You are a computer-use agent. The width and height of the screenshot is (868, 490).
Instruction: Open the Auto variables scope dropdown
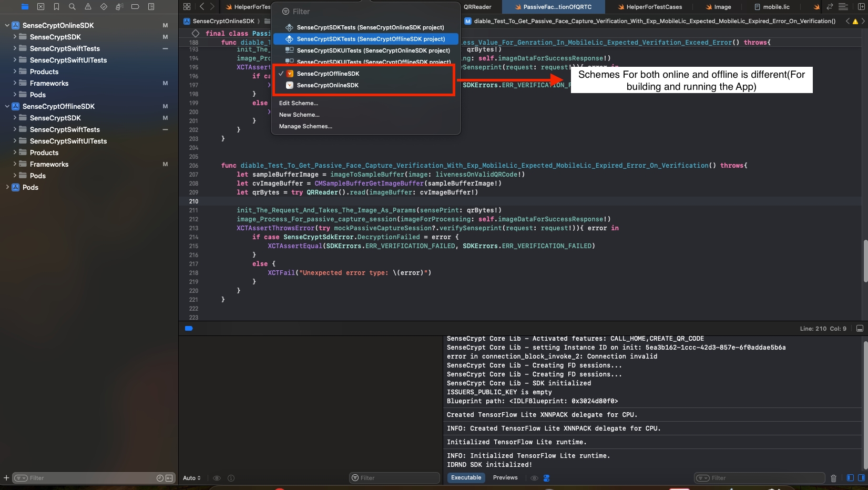[x=192, y=478]
